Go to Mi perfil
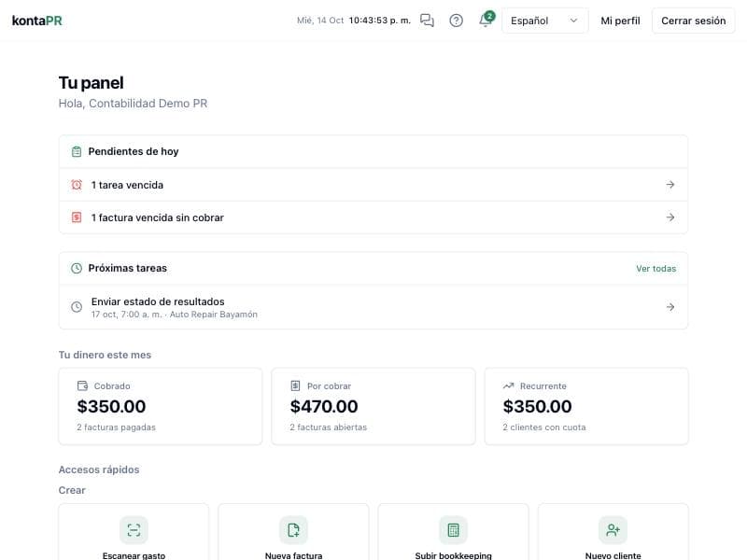Image resolution: width=747 pixels, height=560 pixels. click(x=620, y=21)
